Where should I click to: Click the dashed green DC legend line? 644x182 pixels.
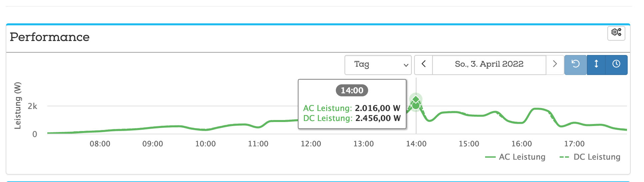(x=565, y=157)
